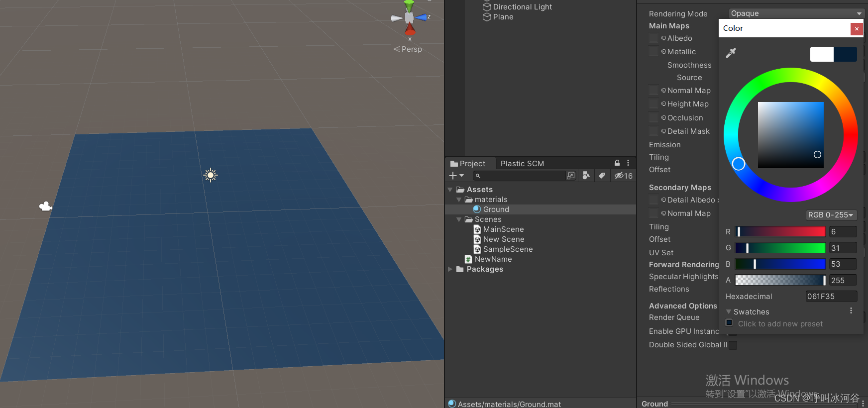Click the new dark blue color swatch
868x408 pixels.
point(845,54)
